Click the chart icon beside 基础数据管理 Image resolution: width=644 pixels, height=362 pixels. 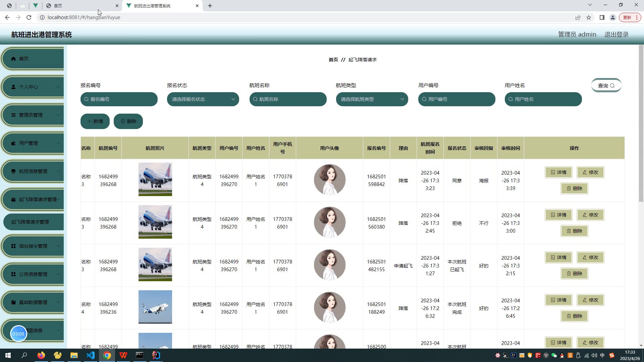point(13,302)
